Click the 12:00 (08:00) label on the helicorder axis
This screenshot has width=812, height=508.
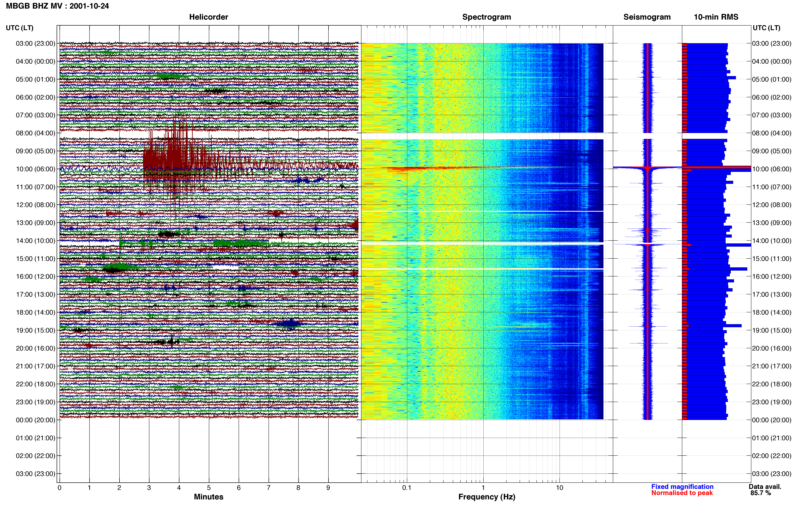click(35, 205)
